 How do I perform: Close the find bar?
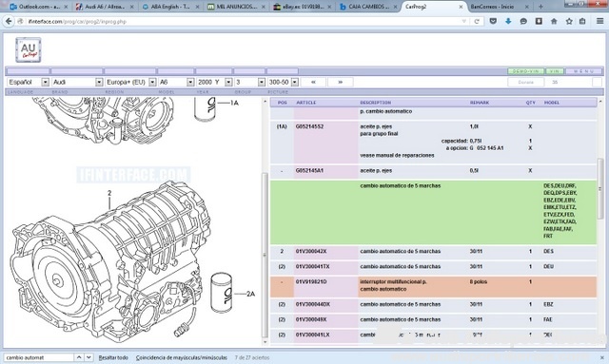602,357
